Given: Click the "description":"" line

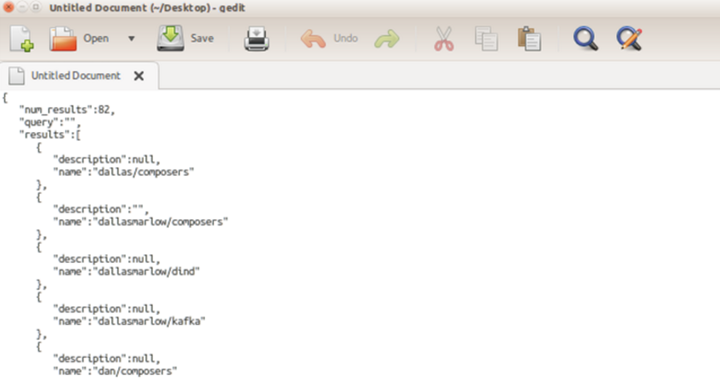Looking at the screenshot, I should coord(101,209).
